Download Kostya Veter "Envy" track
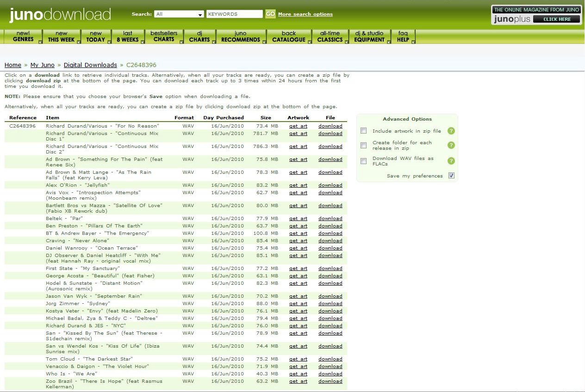Image resolution: width=585 pixels, height=392 pixels. coord(330,311)
